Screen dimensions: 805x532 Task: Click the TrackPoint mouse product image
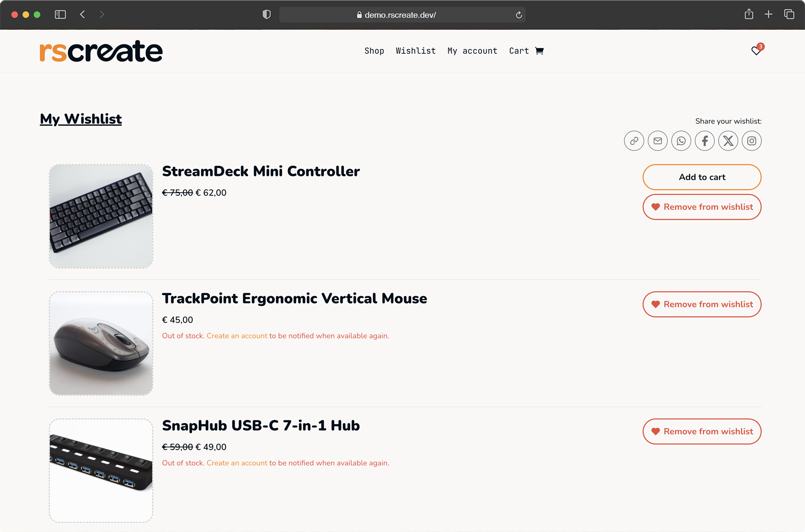pos(101,343)
